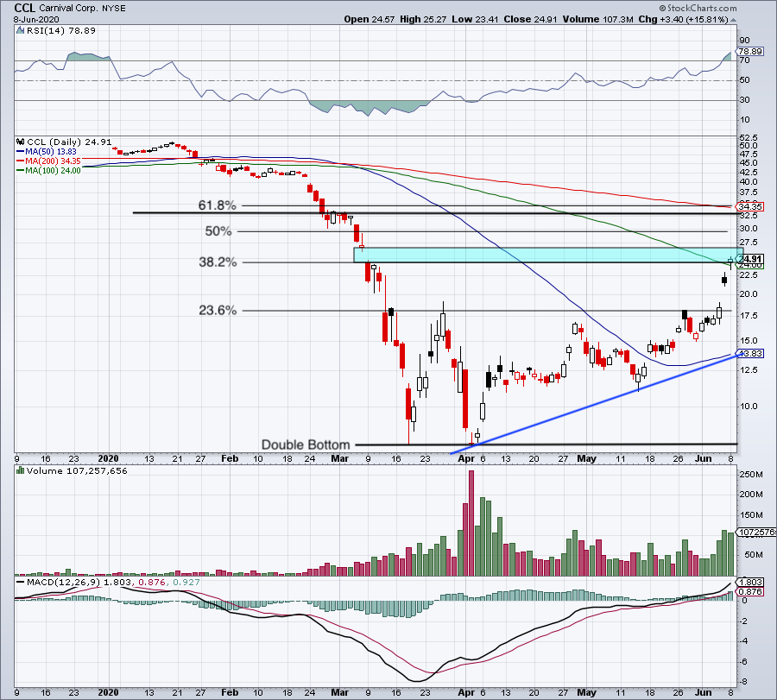
Task: Click the Close 24.91 header value
Action: pos(530,19)
